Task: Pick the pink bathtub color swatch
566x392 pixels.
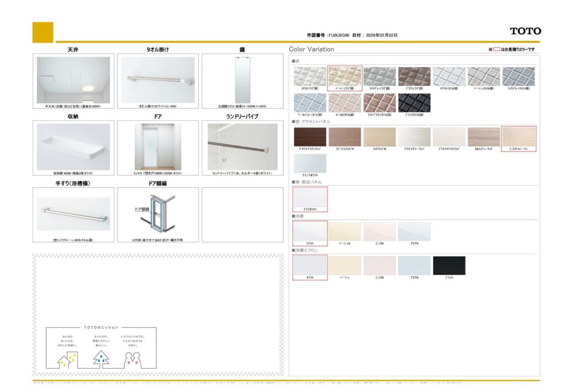Action: tap(379, 231)
